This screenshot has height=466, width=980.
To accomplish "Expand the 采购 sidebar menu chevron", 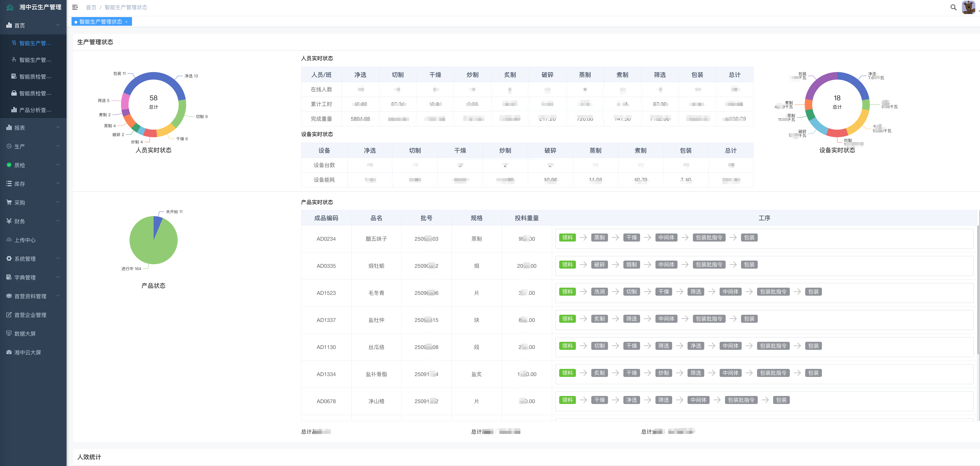I will tap(58, 202).
